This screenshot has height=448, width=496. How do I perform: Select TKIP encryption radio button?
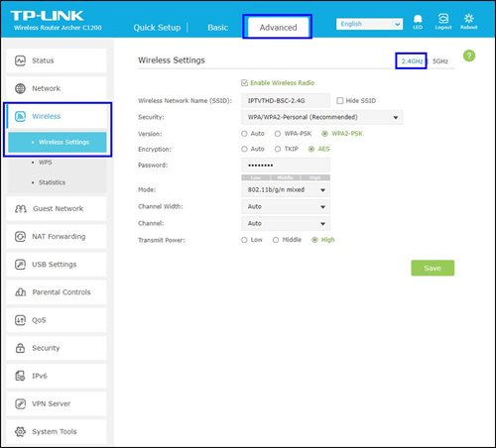(278, 149)
